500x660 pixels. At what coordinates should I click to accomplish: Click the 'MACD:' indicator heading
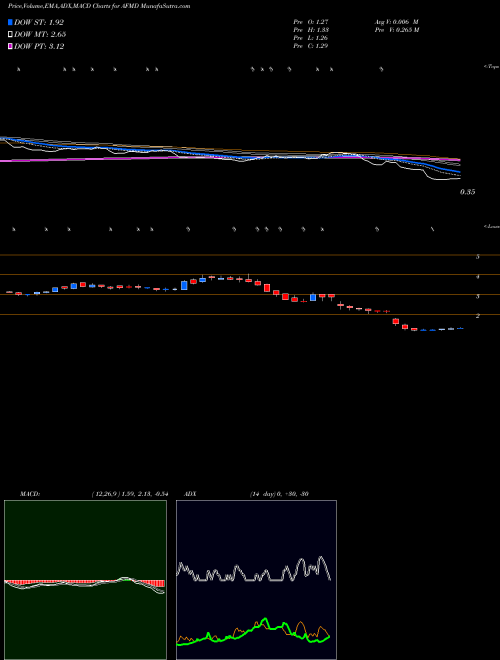coord(29,494)
